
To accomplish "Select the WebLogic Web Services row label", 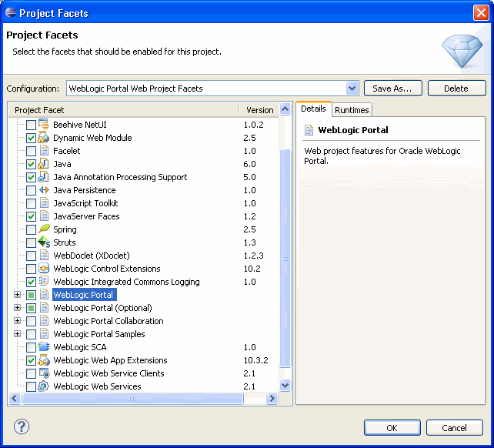I will 97,386.
